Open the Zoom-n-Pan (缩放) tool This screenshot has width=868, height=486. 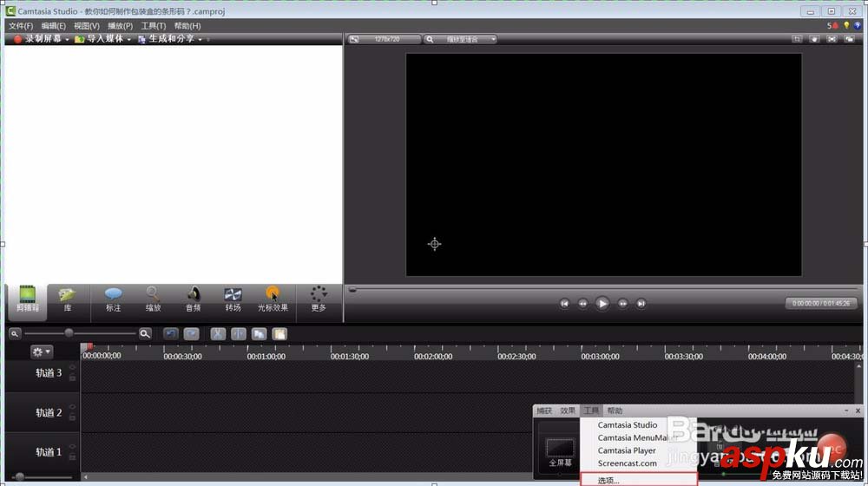(x=153, y=299)
